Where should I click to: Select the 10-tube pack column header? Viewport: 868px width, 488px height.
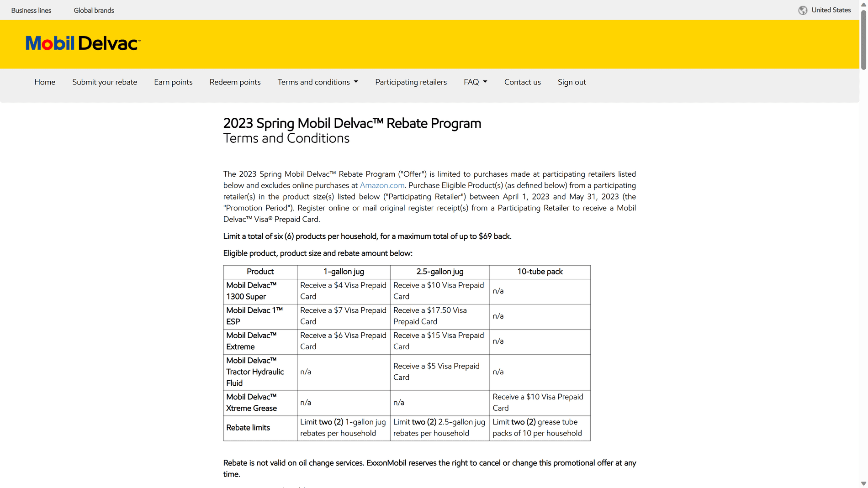[540, 272]
